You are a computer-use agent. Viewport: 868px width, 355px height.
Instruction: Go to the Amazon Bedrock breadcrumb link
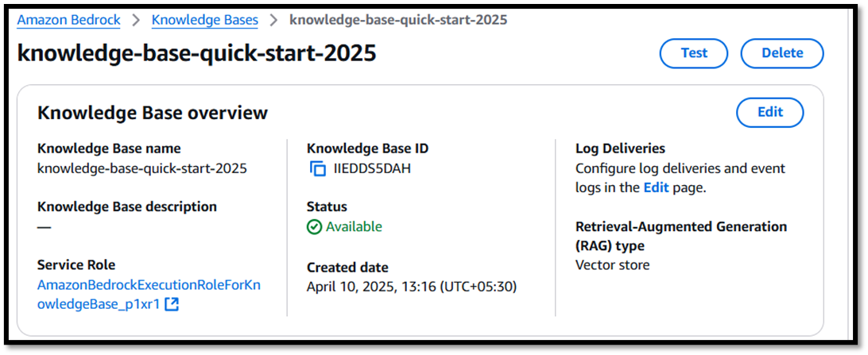tap(68, 21)
